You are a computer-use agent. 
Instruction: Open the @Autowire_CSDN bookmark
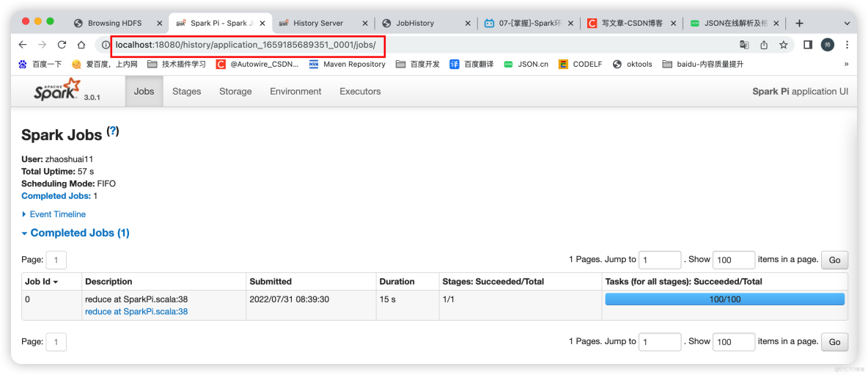257,65
